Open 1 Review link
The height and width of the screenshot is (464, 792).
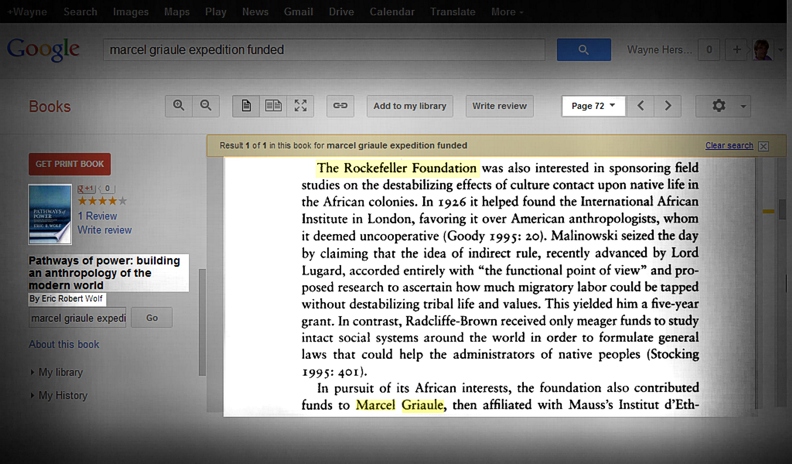pyautogui.click(x=97, y=216)
